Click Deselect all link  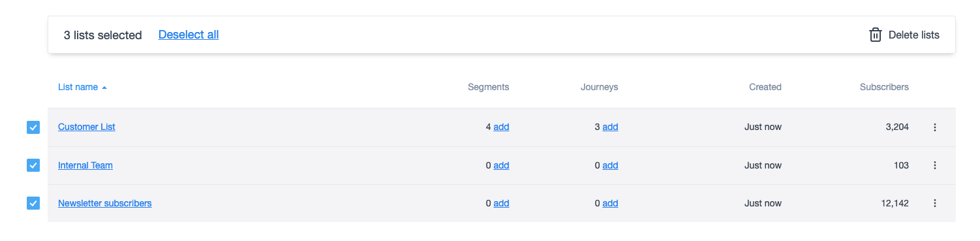click(x=189, y=35)
